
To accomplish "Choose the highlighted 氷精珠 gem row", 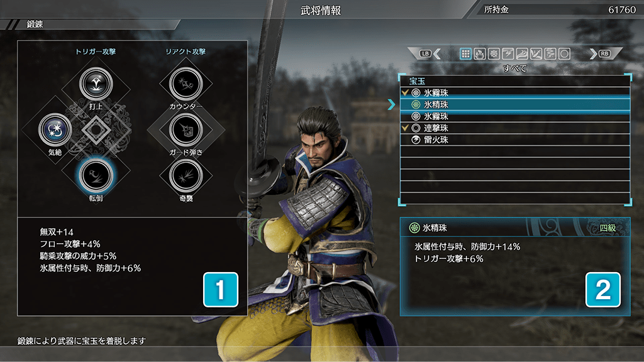I will point(515,105).
